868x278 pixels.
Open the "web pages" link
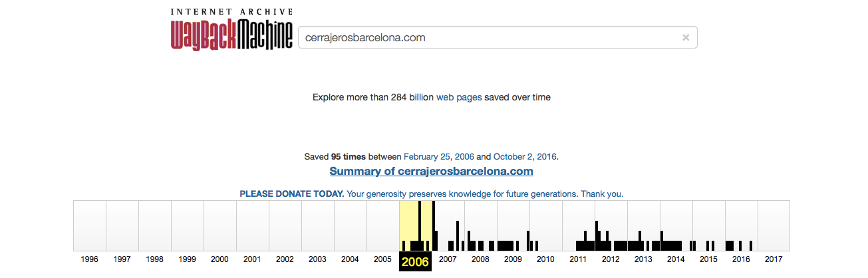459,97
